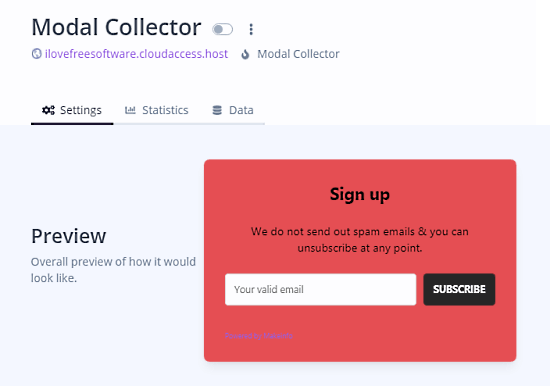This screenshot has width=550, height=386.
Task: Click the Modal Collector page title
Action: point(116,27)
